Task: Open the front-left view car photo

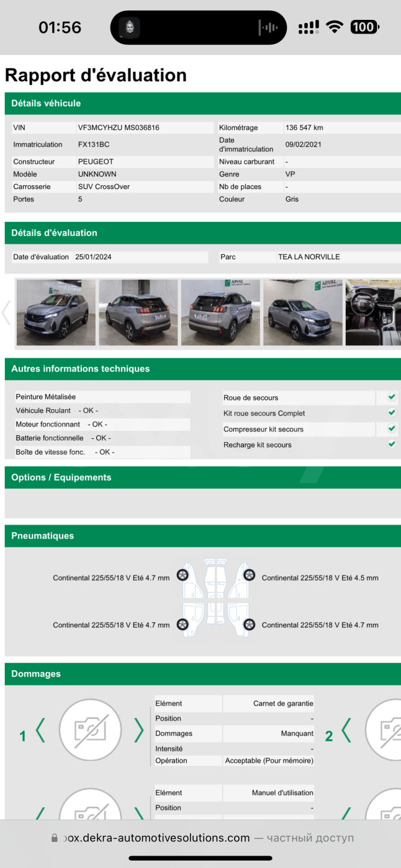Action: click(x=56, y=312)
